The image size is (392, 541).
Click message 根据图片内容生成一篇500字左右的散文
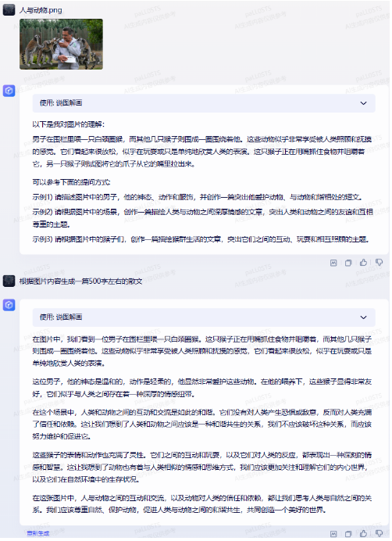click(80, 281)
